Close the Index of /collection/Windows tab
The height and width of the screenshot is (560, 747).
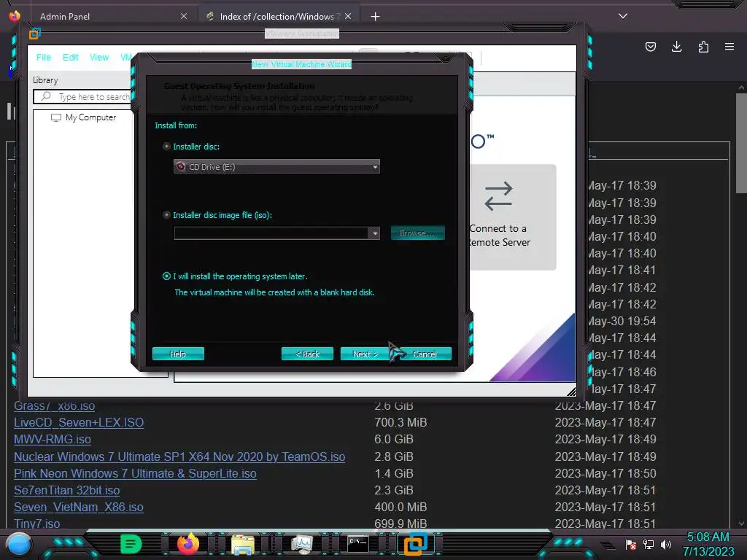[x=348, y=16]
